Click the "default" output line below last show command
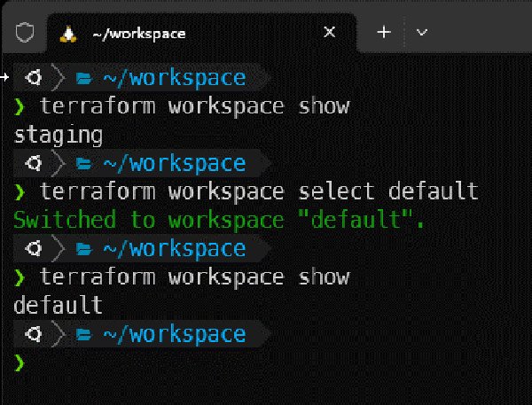 (x=59, y=306)
